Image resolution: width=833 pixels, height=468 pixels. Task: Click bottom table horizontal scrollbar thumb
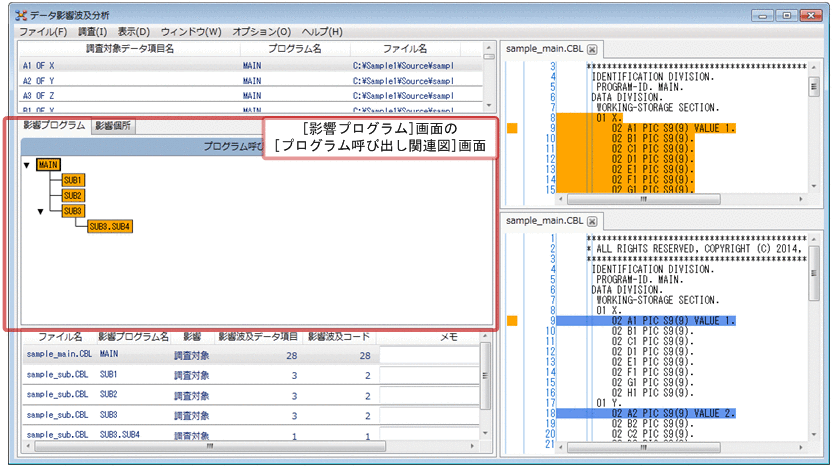point(210,447)
